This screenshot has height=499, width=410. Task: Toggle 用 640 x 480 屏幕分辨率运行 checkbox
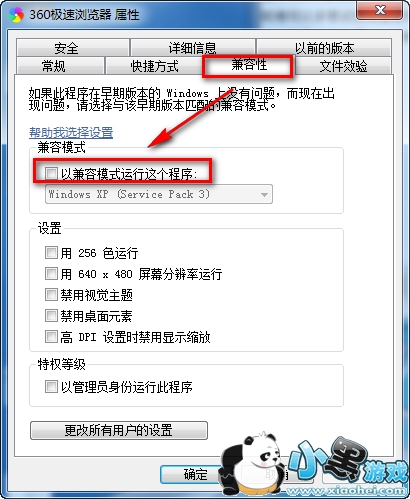[x=51, y=274]
